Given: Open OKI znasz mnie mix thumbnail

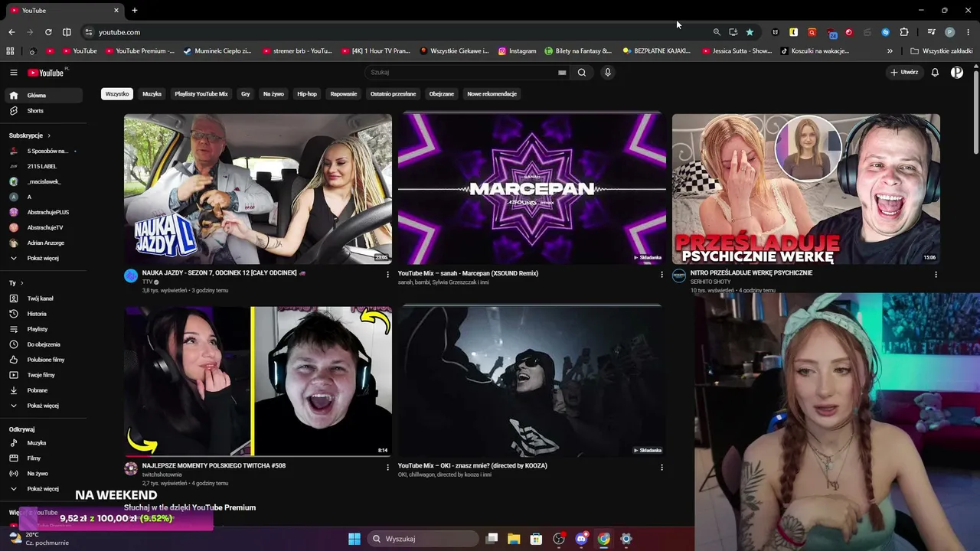Looking at the screenshot, I should (532, 381).
